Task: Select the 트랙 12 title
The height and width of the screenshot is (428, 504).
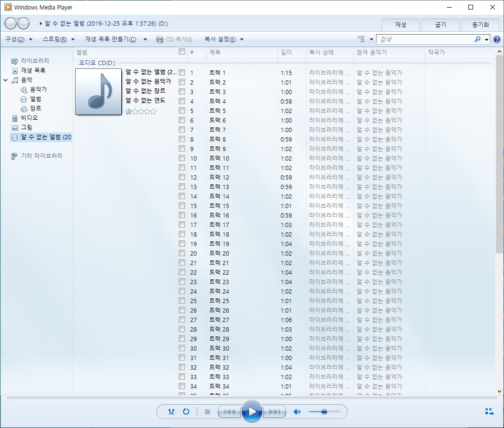Action: 219,177
